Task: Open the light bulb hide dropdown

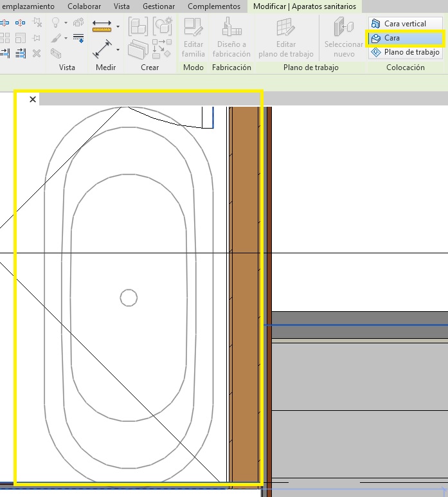Action: point(66,24)
